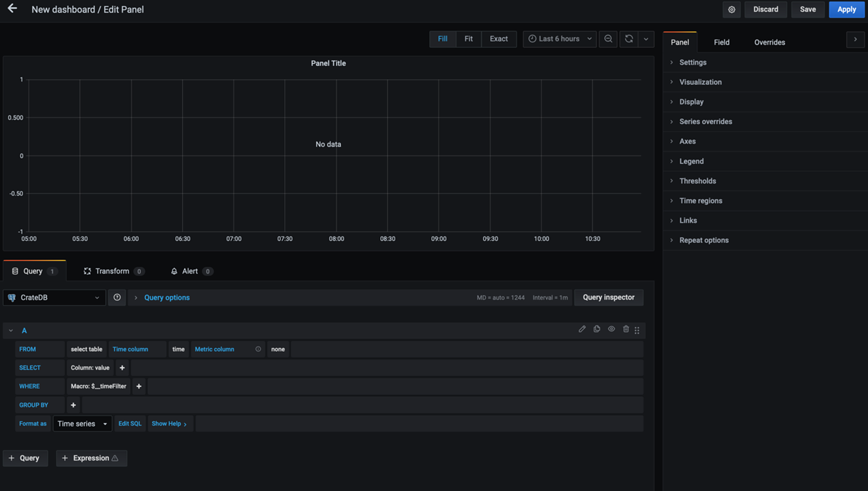Screen dimensions: 868x491
Task: Expand the Display section
Action: pyautogui.click(x=765, y=102)
